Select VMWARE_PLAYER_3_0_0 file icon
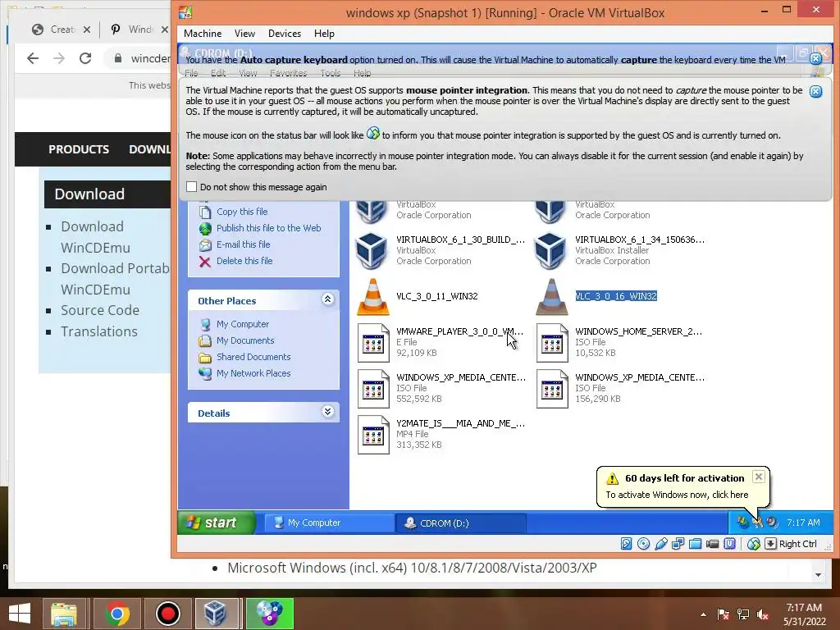The width and height of the screenshot is (840, 630). 373,343
